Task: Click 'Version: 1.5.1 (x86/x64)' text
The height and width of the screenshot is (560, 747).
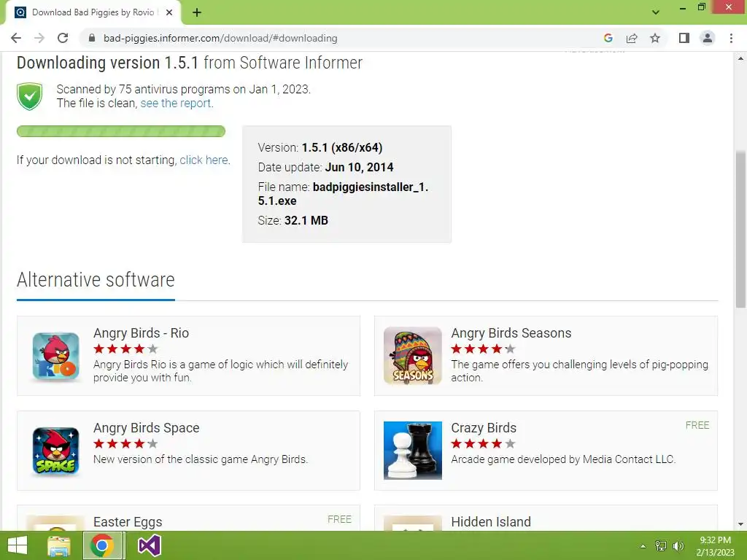Action: 320,147
